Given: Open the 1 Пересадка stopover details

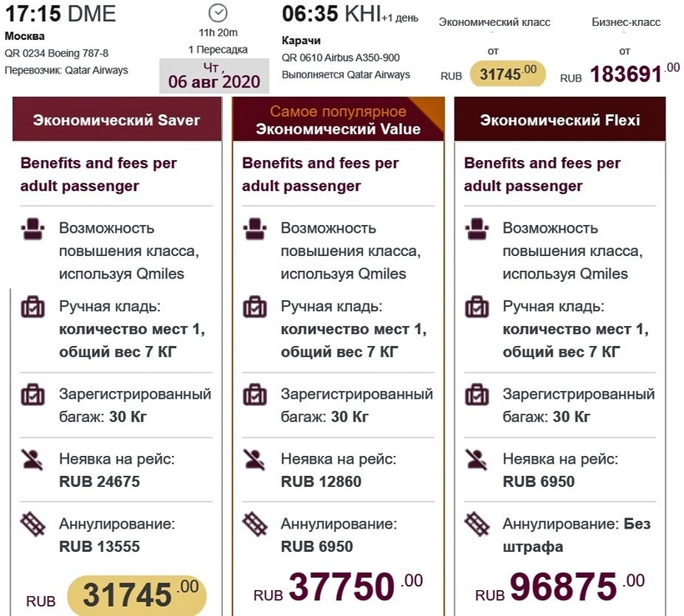Looking at the screenshot, I should [217, 49].
